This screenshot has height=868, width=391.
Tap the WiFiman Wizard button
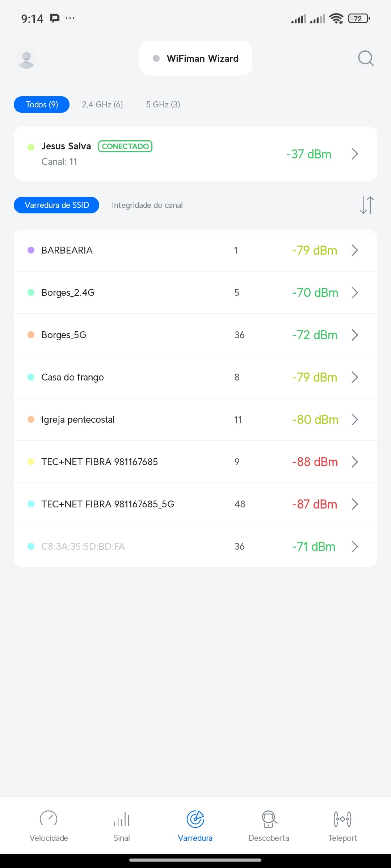point(195,58)
